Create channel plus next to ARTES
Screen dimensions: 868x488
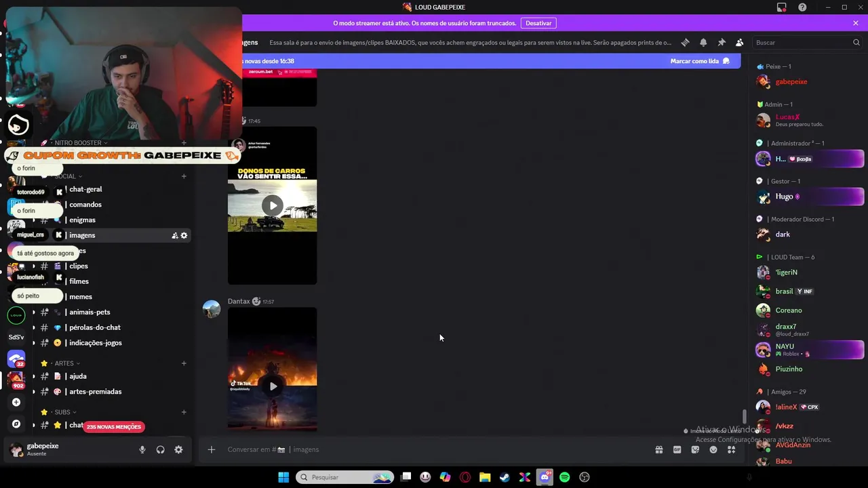tap(184, 363)
